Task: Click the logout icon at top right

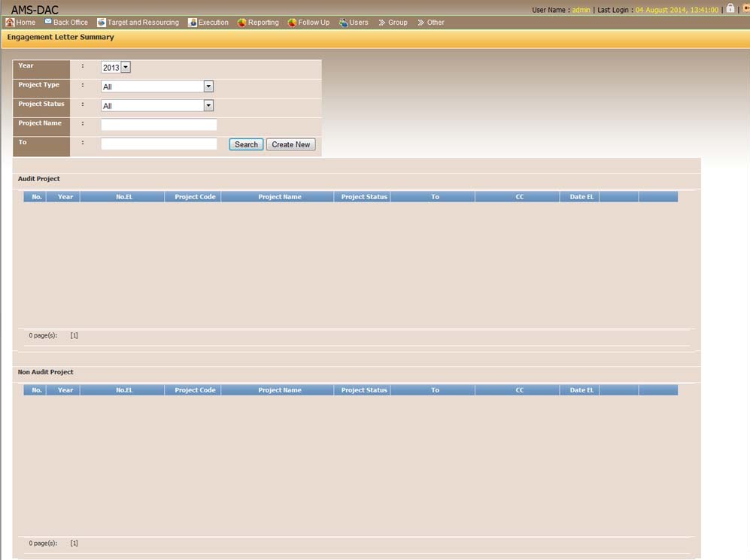Action: coord(745,8)
